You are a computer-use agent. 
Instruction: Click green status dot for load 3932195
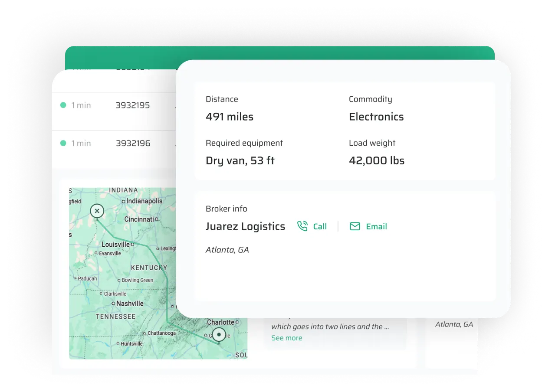63,105
